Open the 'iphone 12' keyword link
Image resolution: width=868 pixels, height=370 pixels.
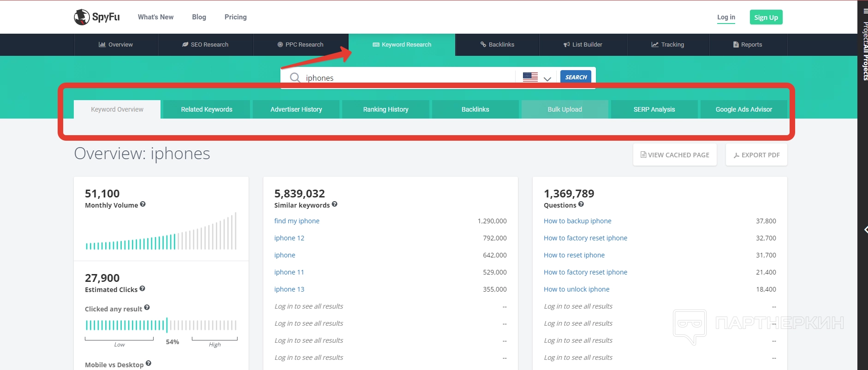click(289, 238)
